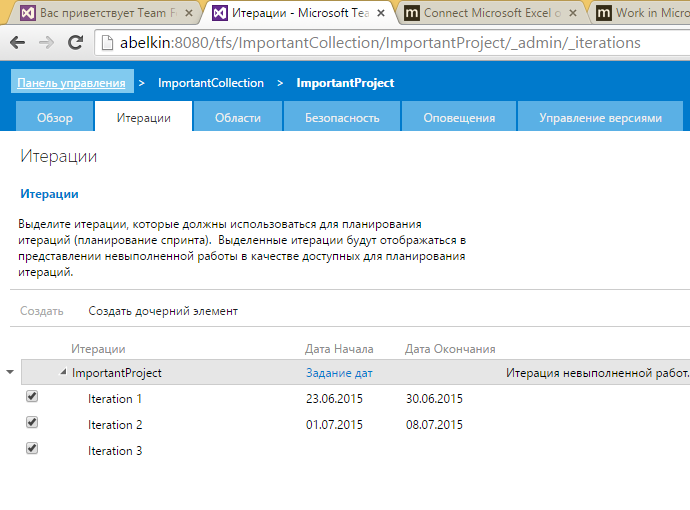Screen dimensions: 690x510
Task: Collapse the ImportantProject tree node
Action: click(63, 372)
